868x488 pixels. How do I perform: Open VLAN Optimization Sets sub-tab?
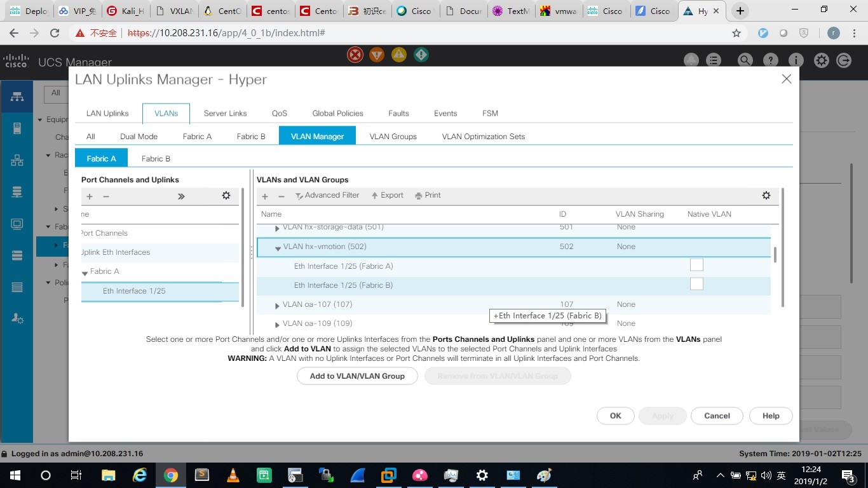[x=484, y=136]
